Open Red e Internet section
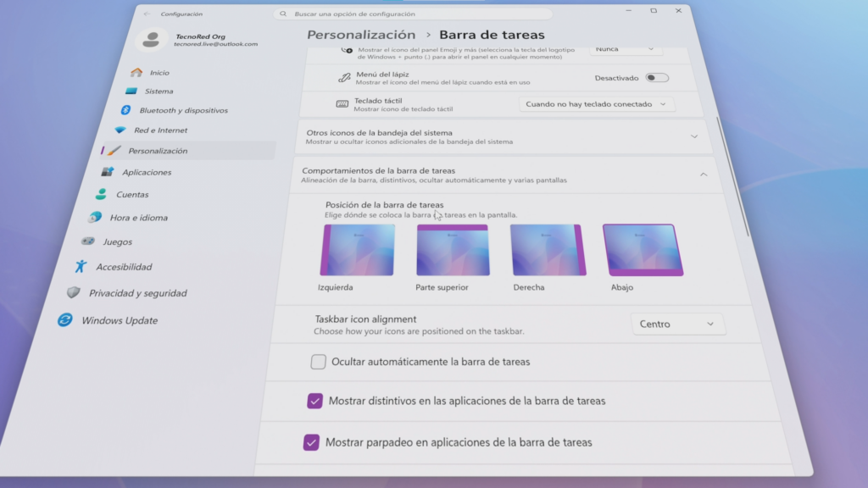The height and width of the screenshot is (488, 868). coord(160,130)
